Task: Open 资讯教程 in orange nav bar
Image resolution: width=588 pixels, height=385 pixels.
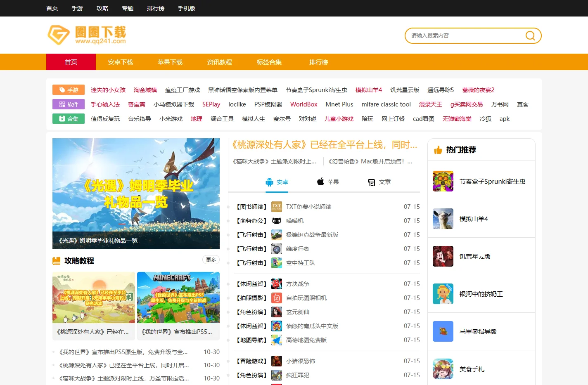Action: (220, 62)
